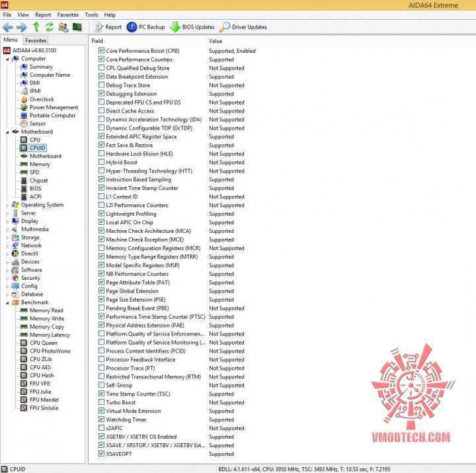This screenshot has width=476, height=473.
Task: Select the CPU Queen benchmark icon
Action: [x=24, y=343]
